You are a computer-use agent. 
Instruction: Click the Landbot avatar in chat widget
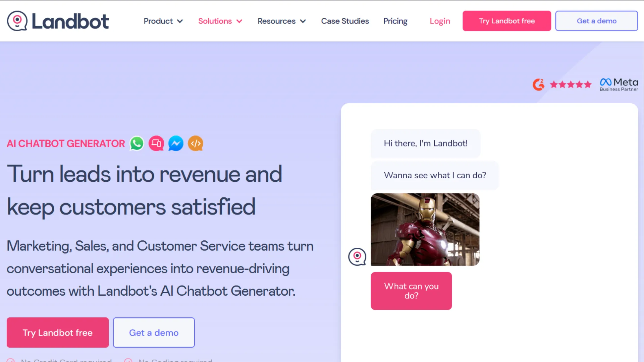(357, 257)
